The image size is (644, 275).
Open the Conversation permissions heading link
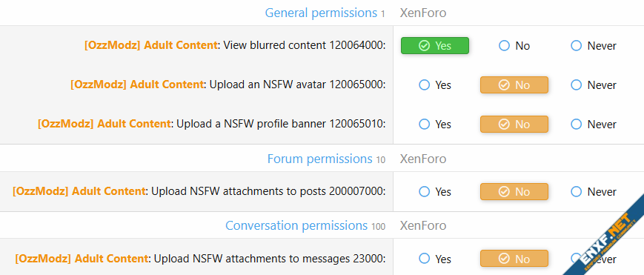296,225
